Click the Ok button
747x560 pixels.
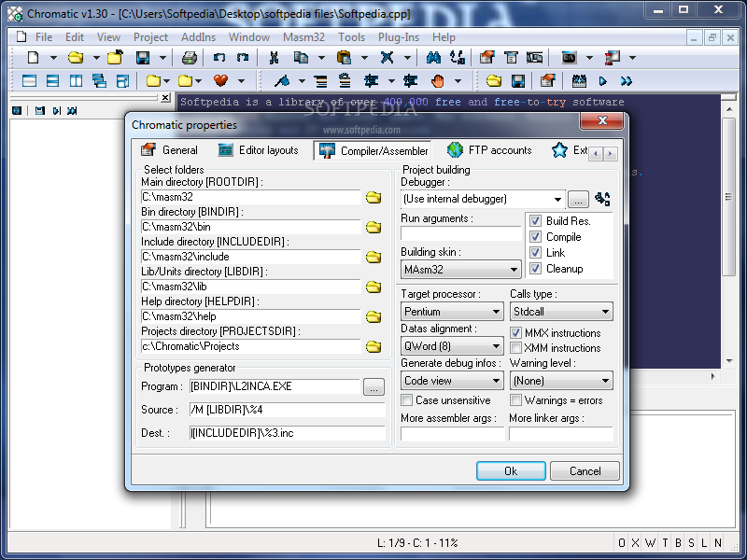coord(511,471)
